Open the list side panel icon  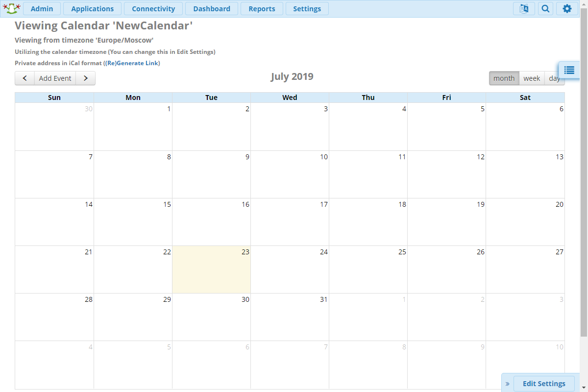click(x=569, y=70)
